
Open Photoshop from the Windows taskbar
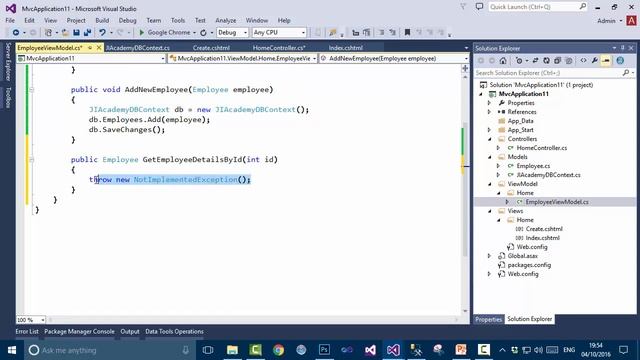pyautogui.click(x=324, y=350)
